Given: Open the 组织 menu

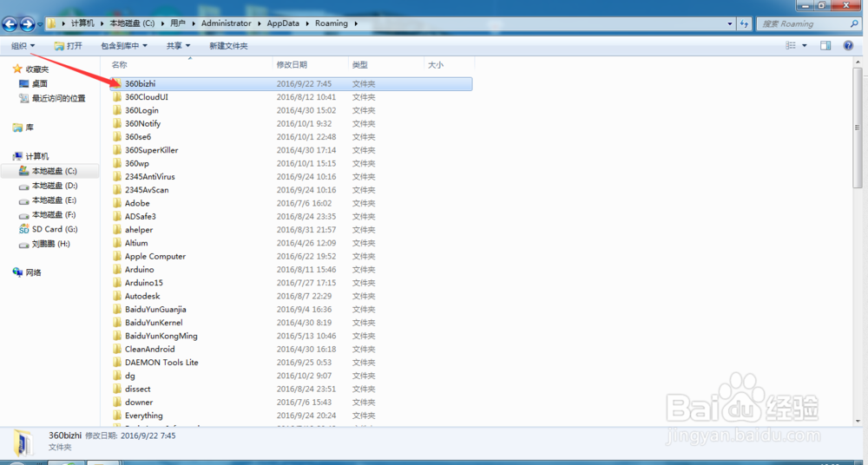Looking at the screenshot, I should (x=23, y=46).
